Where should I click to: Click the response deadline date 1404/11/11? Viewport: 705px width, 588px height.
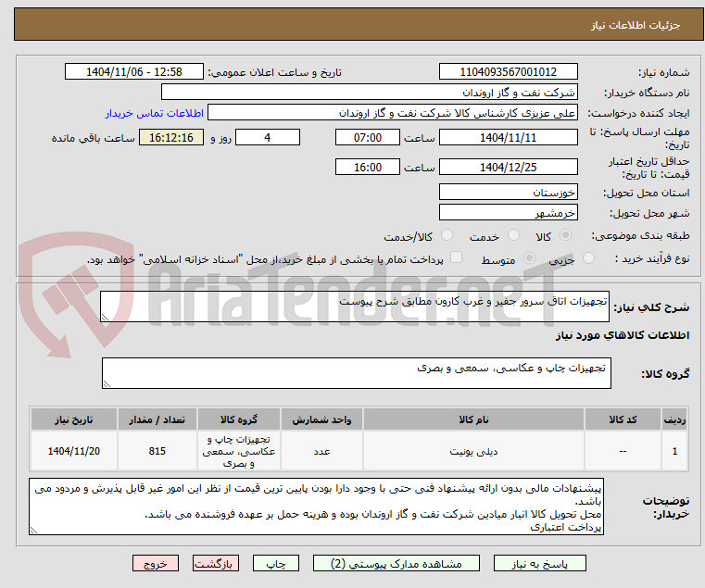click(x=508, y=137)
